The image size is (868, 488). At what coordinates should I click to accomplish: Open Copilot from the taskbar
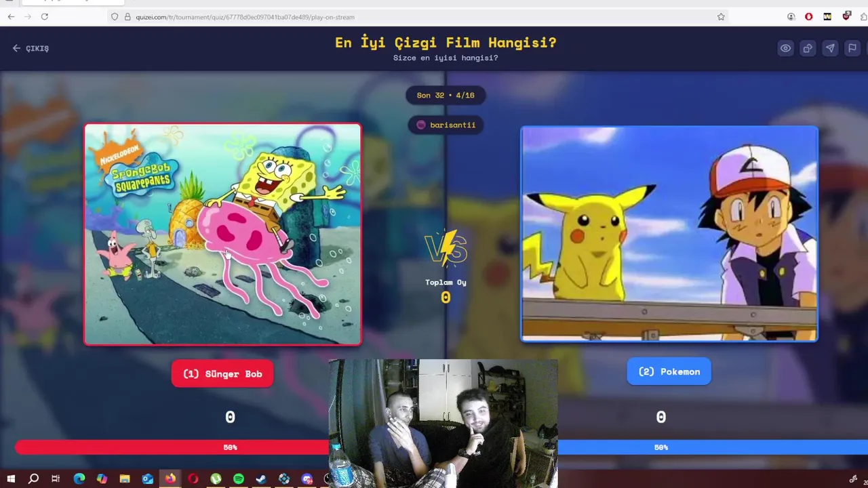(102, 479)
